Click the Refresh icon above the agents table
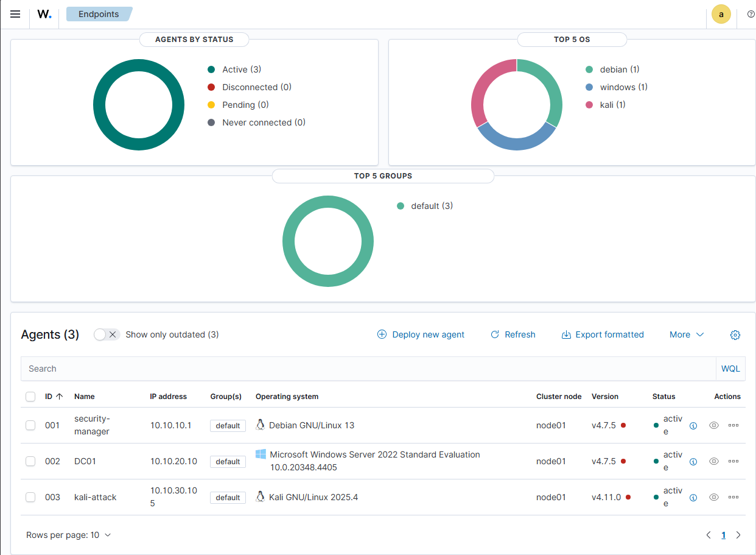 point(513,334)
